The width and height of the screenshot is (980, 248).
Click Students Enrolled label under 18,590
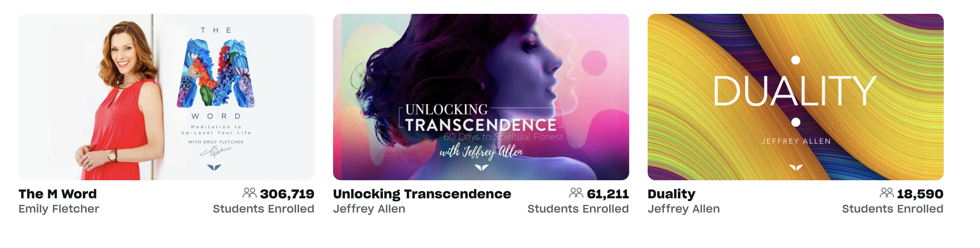(x=892, y=209)
